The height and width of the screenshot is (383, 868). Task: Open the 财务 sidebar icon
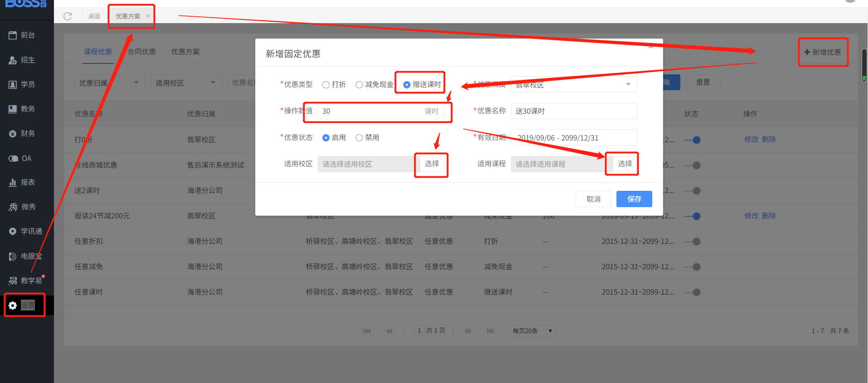13,133
